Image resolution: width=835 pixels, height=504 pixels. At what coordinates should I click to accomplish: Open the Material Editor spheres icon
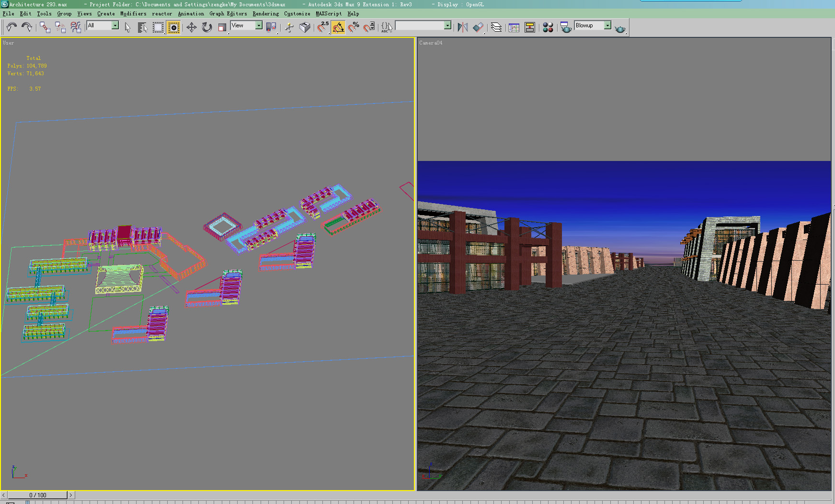[x=548, y=27]
